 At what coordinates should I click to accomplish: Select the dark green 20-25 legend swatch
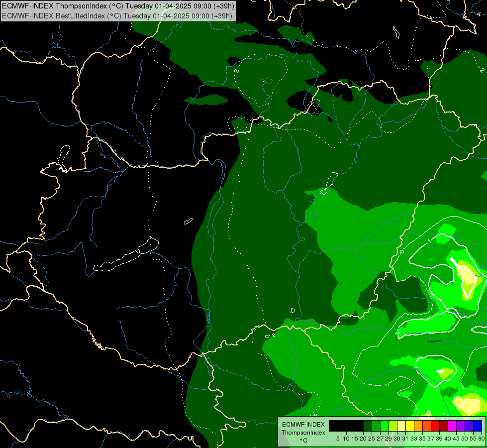click(368, 426)
